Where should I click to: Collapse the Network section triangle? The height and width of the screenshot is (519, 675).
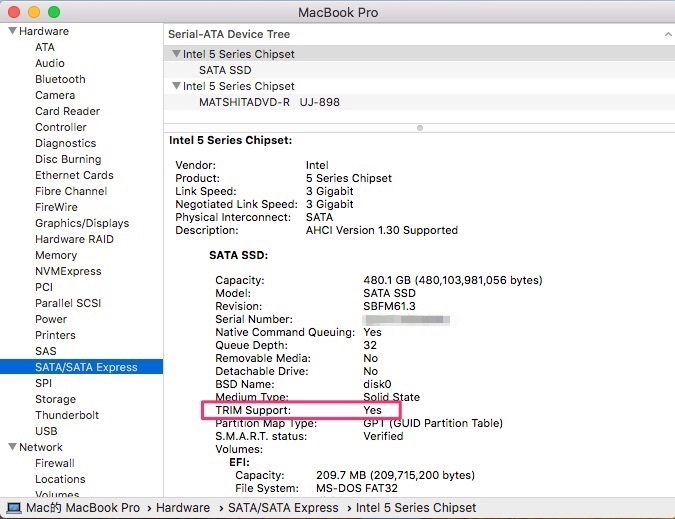12,447
